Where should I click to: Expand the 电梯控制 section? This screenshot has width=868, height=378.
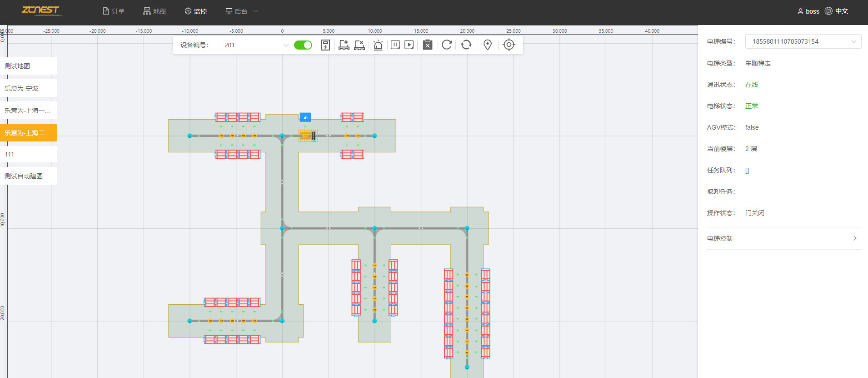[x=784, y=238]
